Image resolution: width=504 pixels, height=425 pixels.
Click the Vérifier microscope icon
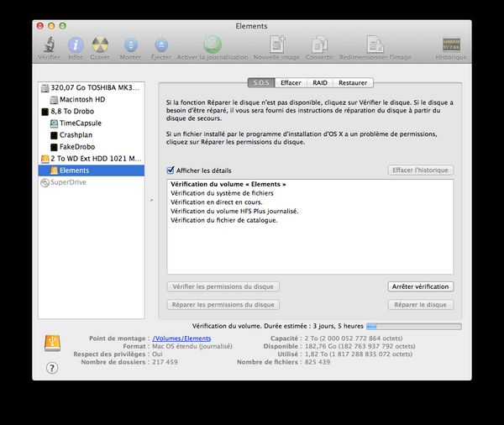[50, 45]
